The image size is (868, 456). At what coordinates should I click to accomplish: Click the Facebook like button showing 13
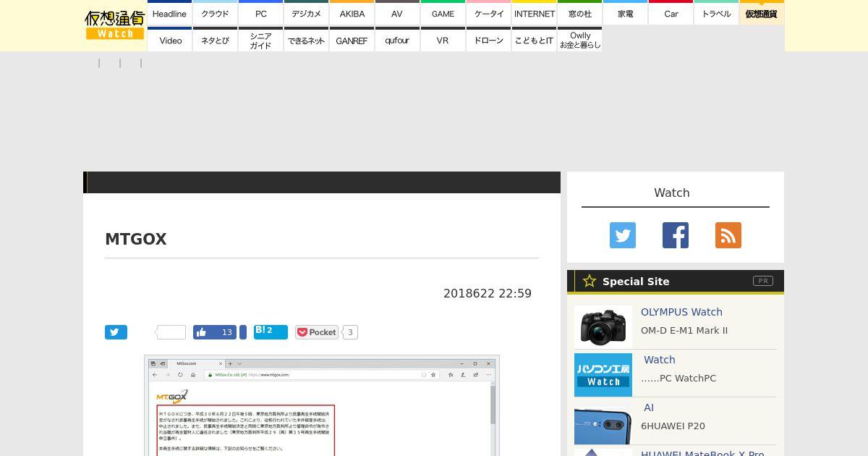(x=215, y=332)
